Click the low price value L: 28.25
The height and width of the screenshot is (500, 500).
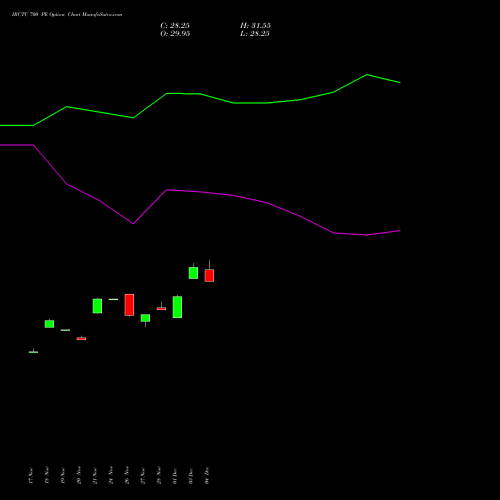tap(255, 34)
